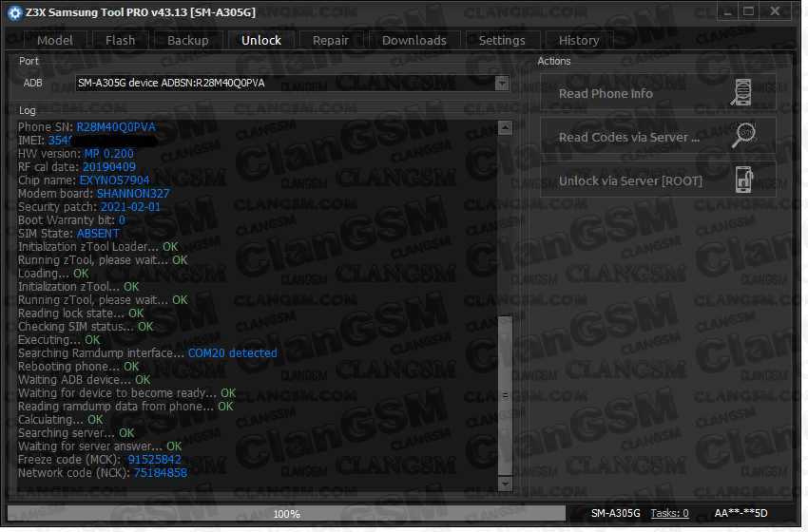
Task: Switch to the Settings tab
Action: pos(502,40)
